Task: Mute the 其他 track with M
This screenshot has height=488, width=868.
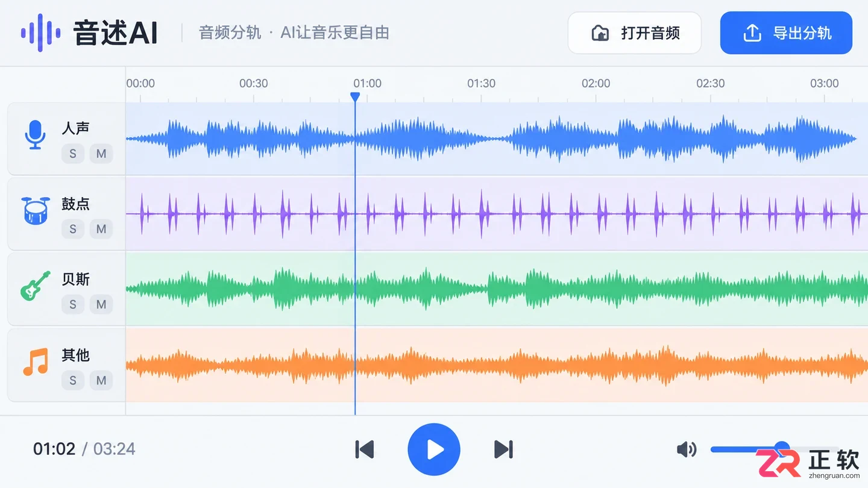Action: click(101, 380)
